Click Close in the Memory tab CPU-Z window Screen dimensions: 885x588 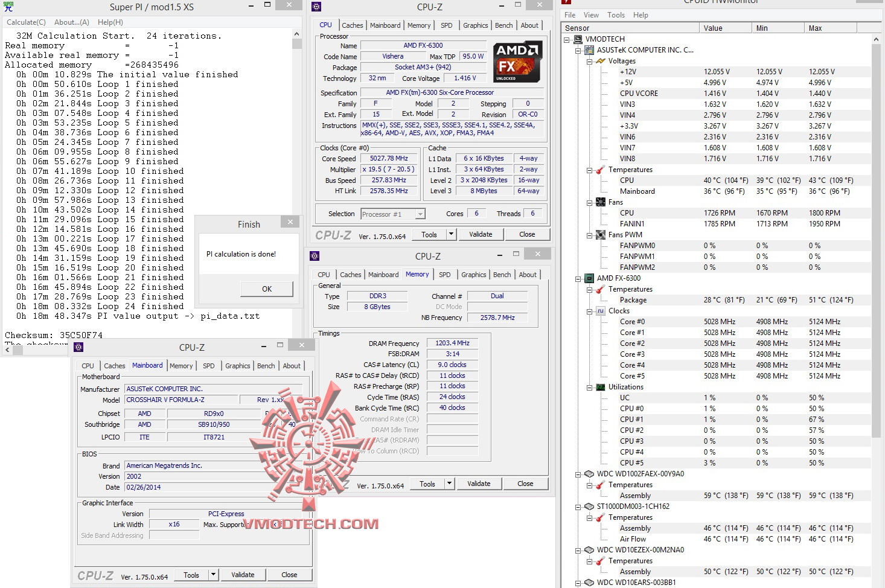525,484
